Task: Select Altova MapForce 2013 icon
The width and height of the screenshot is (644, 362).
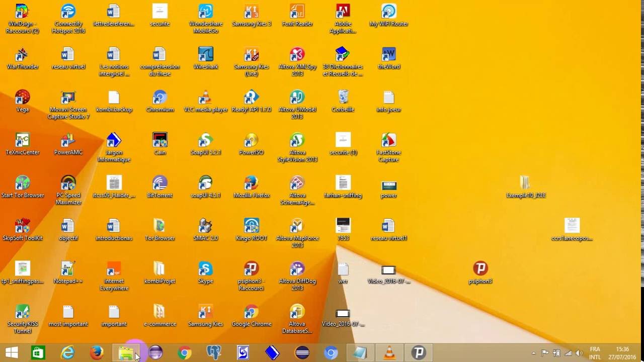Action: pos(297,233)
